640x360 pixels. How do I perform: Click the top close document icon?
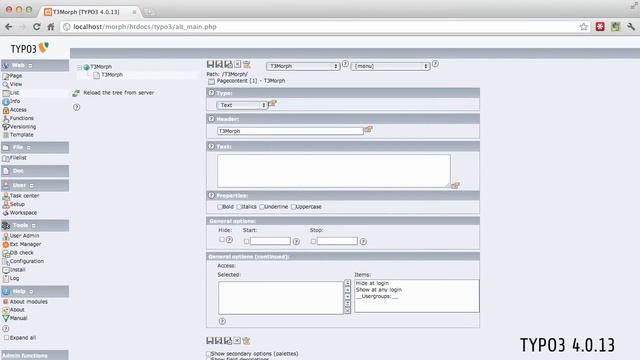tap(238, 64)
